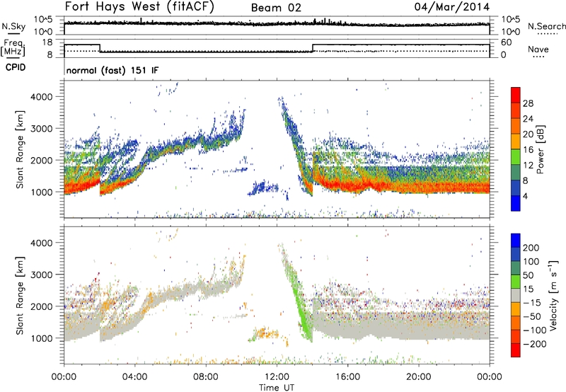This screenshot has width=566, height=392.
Task: Click the "20:00" time tick label
Action: click(419, 377)
